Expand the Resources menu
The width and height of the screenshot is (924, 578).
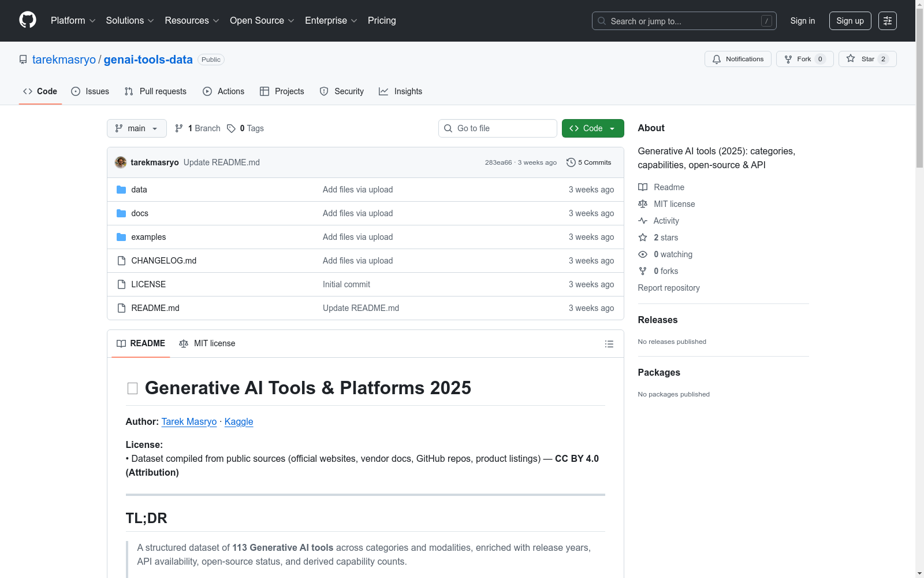192,21
